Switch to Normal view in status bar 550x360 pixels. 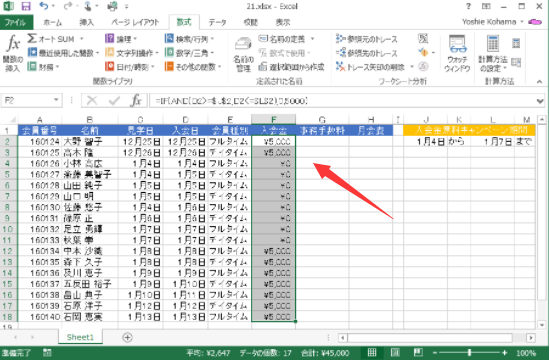tap(372, 353)
